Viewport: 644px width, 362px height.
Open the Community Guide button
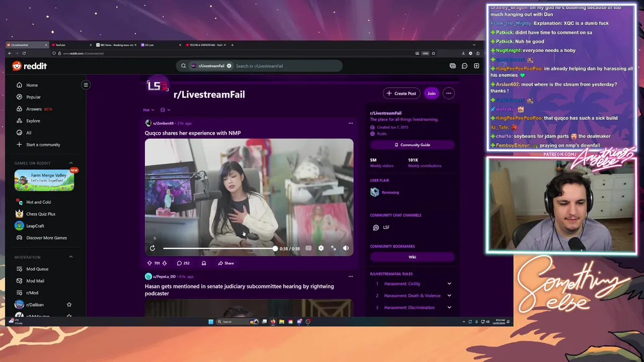click(x=412, y=145)
